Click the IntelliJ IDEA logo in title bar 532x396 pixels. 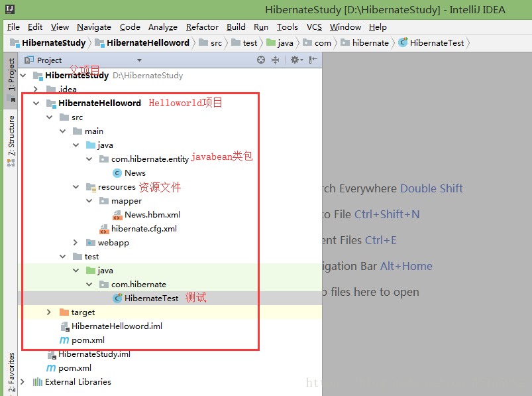[10, 9]
